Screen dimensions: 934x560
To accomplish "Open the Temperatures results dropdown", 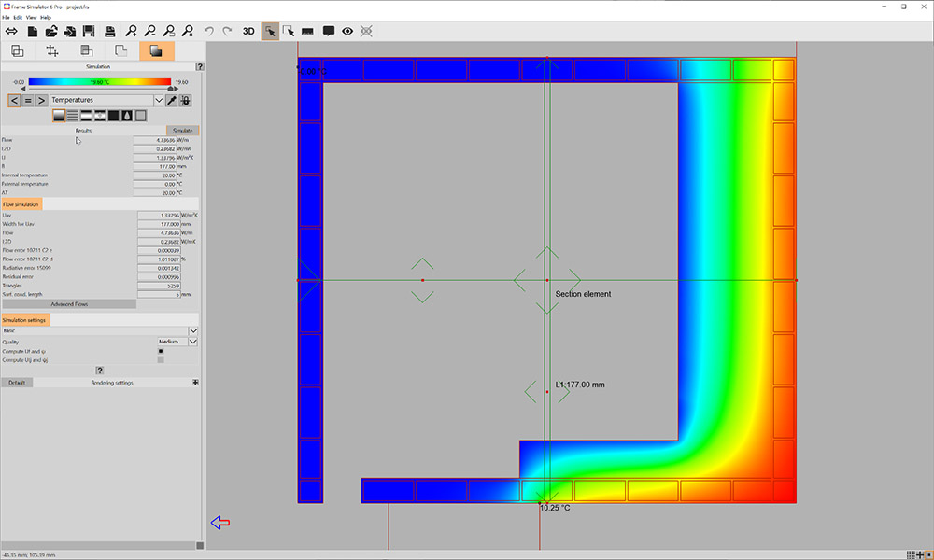I will click(159, 100).
